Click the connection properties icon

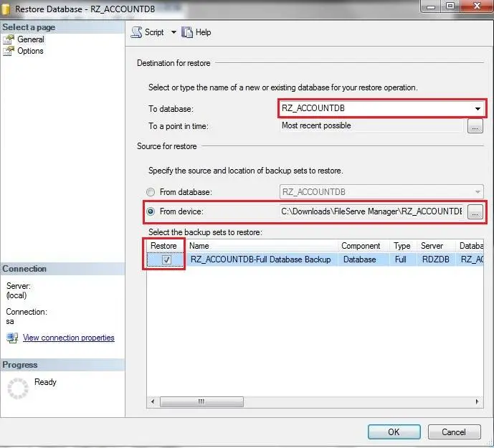click(x=12, y=338)
